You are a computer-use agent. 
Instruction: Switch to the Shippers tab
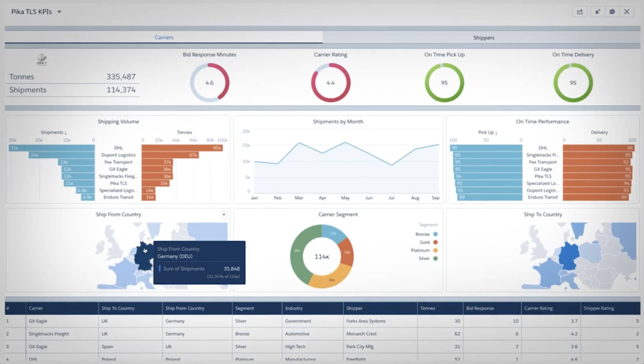click(484, 38)
